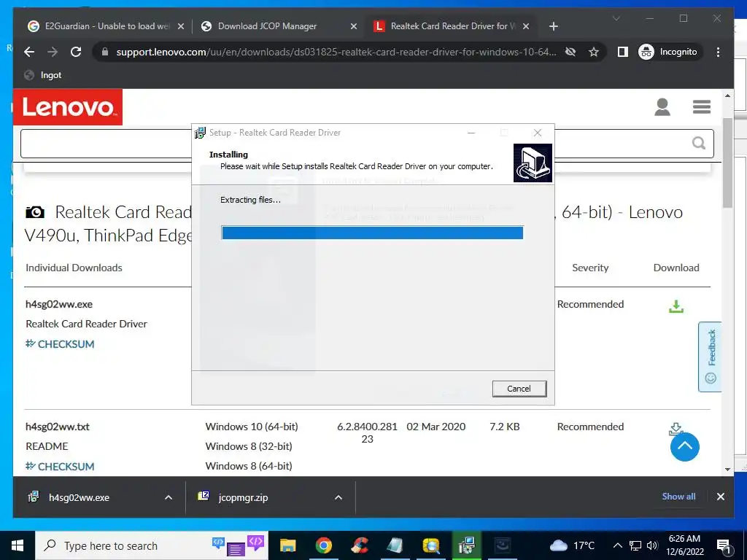Screen dimensions: 747x560
Task: Click the 02 Mar 2020 date cell
Action: 436,427
